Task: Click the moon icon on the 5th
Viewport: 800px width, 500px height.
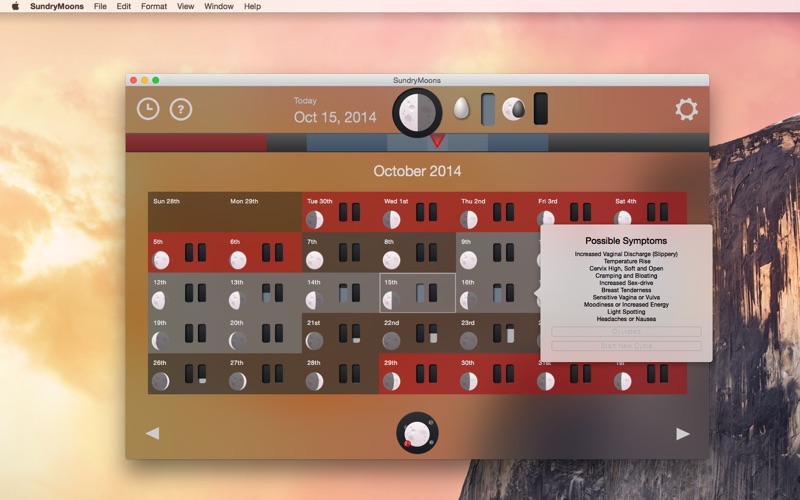Action: [161, 260]
